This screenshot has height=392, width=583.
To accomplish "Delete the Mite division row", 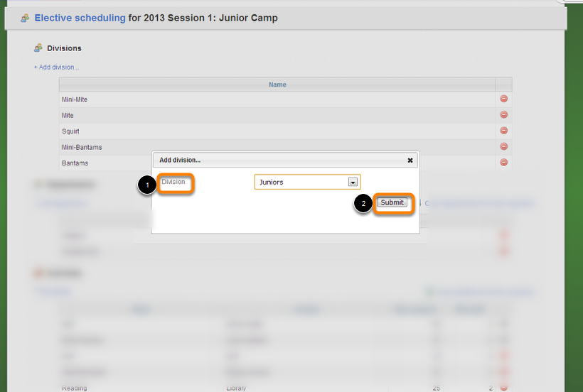I will tap(504, 115).
